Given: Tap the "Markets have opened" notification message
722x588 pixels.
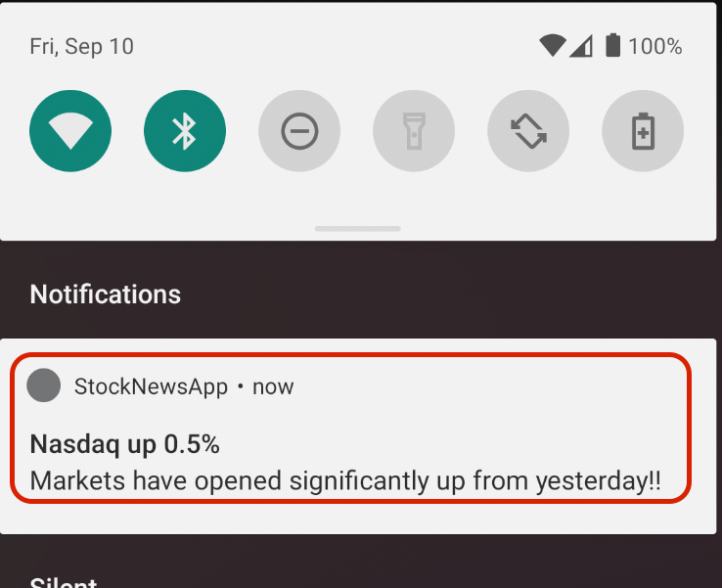Looking at the screenshot, I should pyautogui.click(x=345, y=481).
